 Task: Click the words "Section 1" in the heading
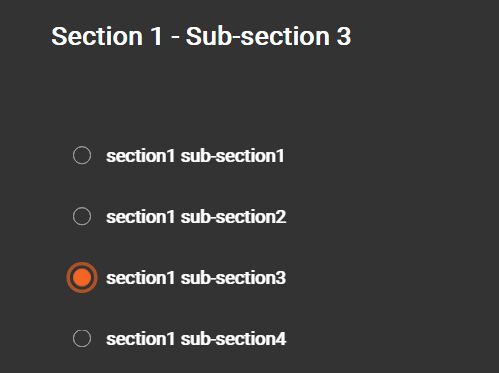[x=107, y=36]
